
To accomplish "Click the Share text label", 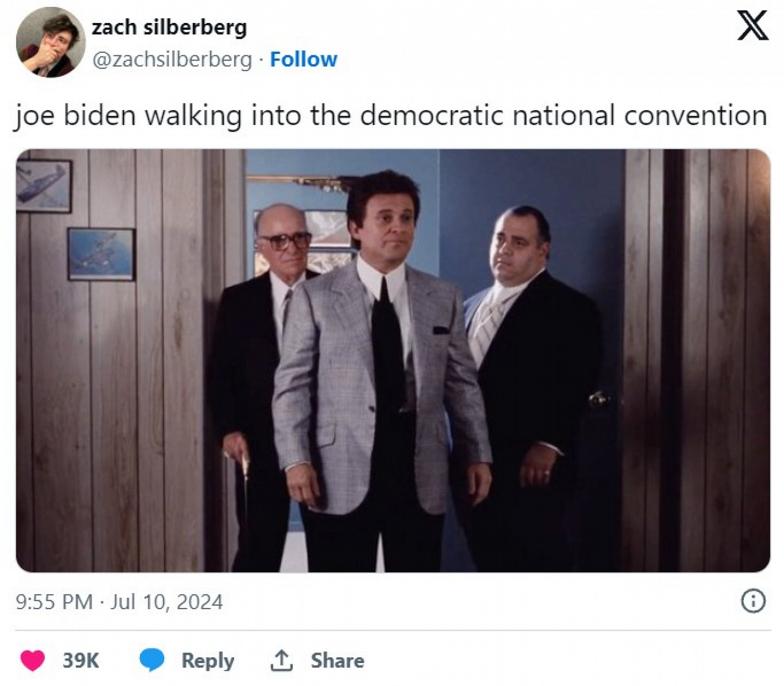I will (337, 660).
